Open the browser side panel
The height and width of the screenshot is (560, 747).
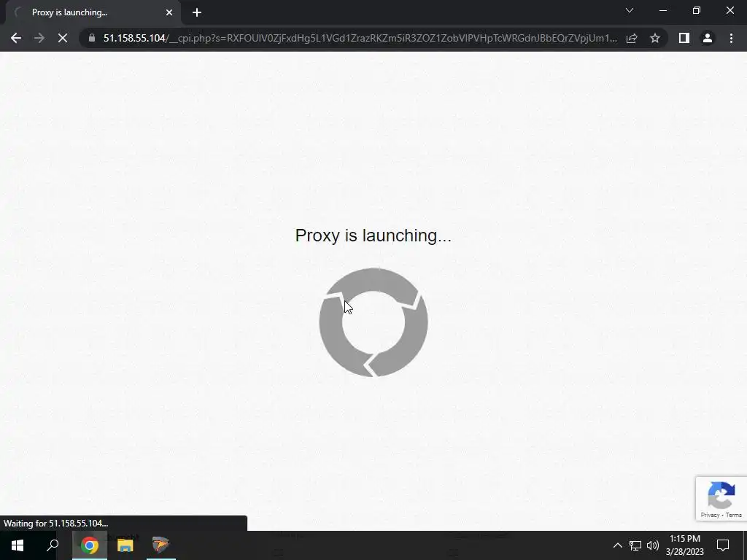684,38
